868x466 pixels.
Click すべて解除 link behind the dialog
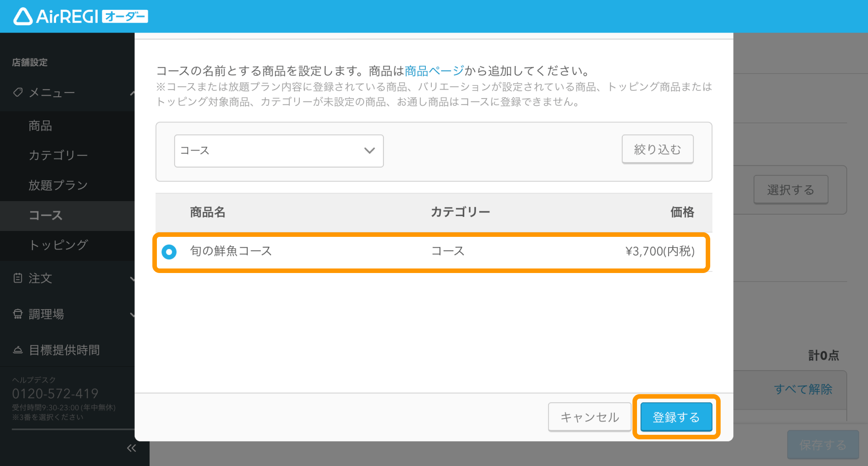click(x=803, y=389)
